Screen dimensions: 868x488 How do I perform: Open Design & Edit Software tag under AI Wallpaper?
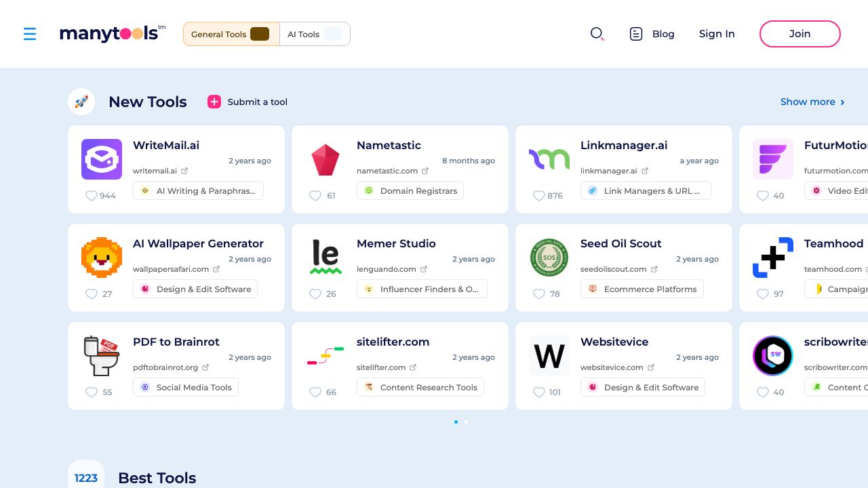[195, 289]
